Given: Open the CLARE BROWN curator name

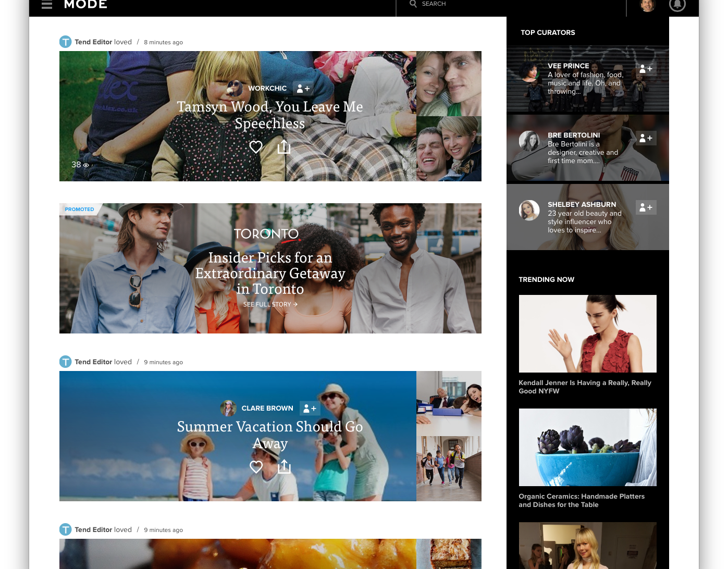Looking at the screenshot, I should click(267, 409).
